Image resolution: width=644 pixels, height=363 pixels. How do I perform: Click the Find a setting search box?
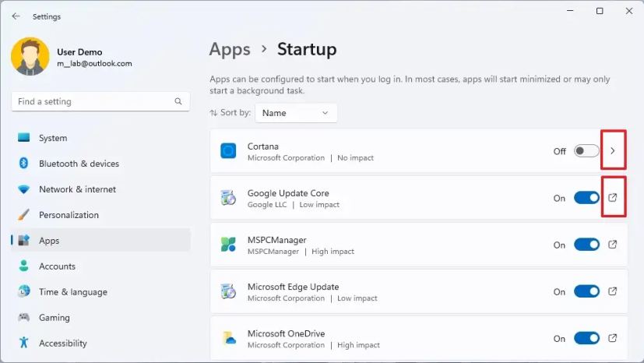point(92,101)
